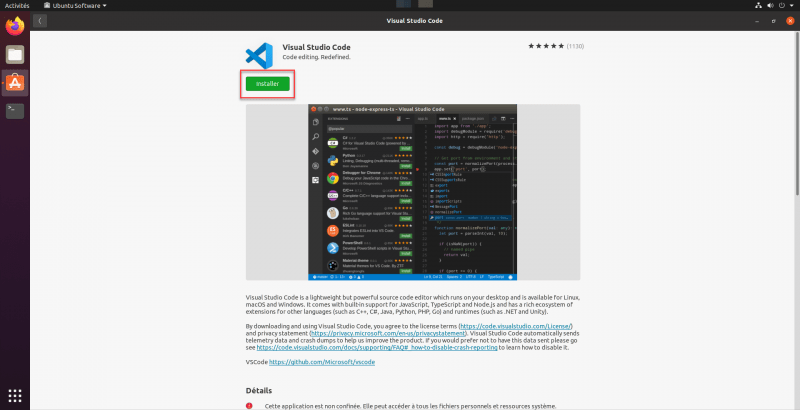800x410 pixels.
Task: Click the Visual Studio Code app name heading
Action: pyautogui.click(x=316, y=47)
